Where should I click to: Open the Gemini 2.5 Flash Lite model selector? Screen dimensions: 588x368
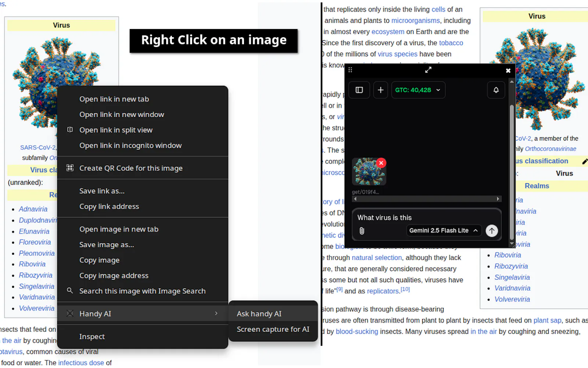[x=444, y=230]
